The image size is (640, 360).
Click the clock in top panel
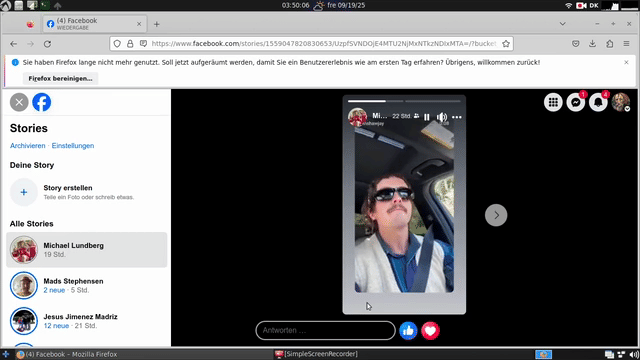(296, 5)
